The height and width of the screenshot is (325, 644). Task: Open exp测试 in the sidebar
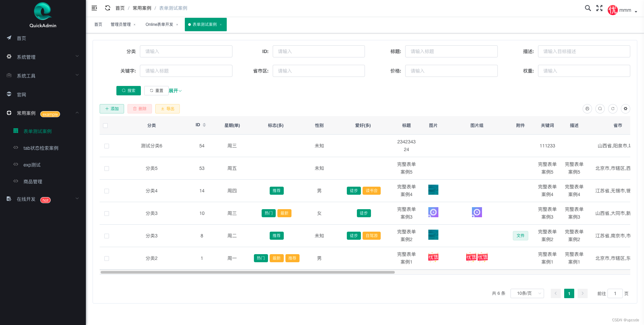coord(43,165)
